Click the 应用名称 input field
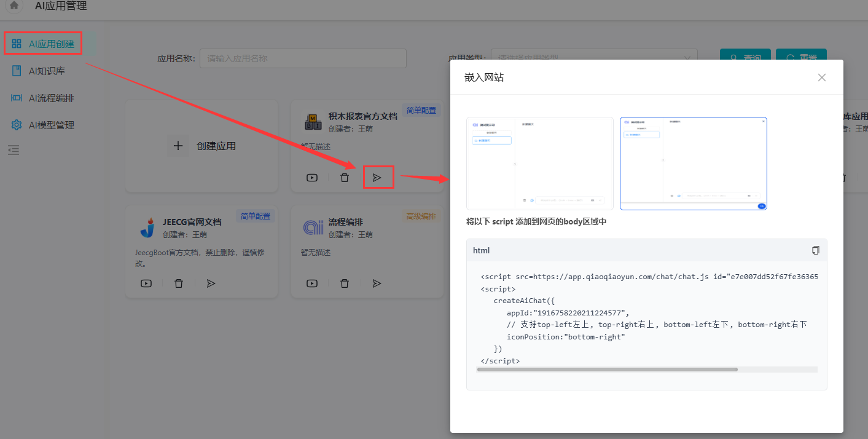The height and width of the screenshot is (439, 868). tap(303, 58)
